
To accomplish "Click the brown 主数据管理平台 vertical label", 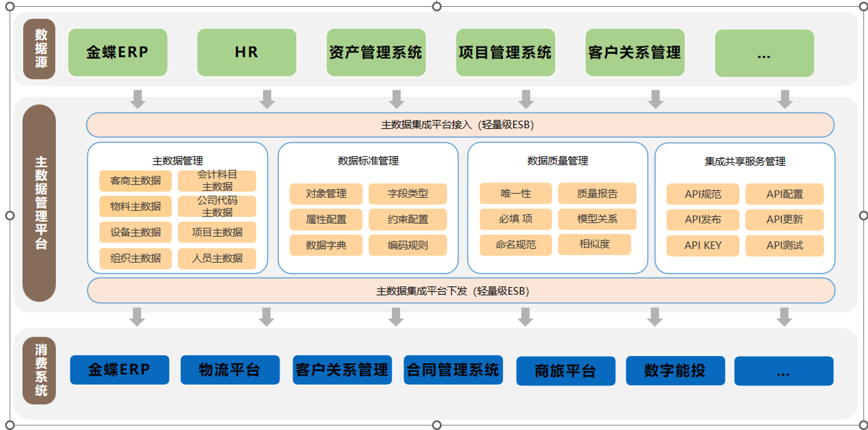I will (x=39, y=203).
